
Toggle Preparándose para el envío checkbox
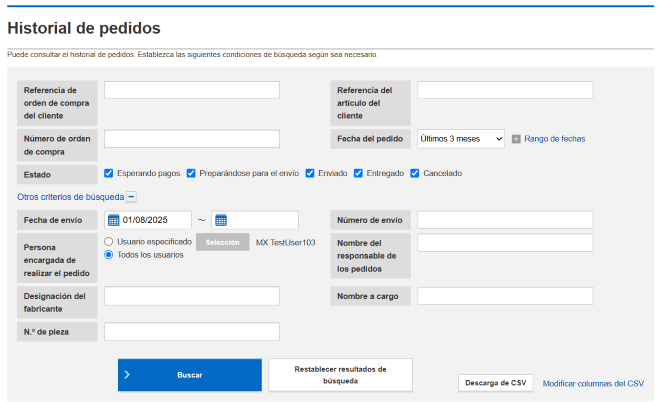click(192, 173)
